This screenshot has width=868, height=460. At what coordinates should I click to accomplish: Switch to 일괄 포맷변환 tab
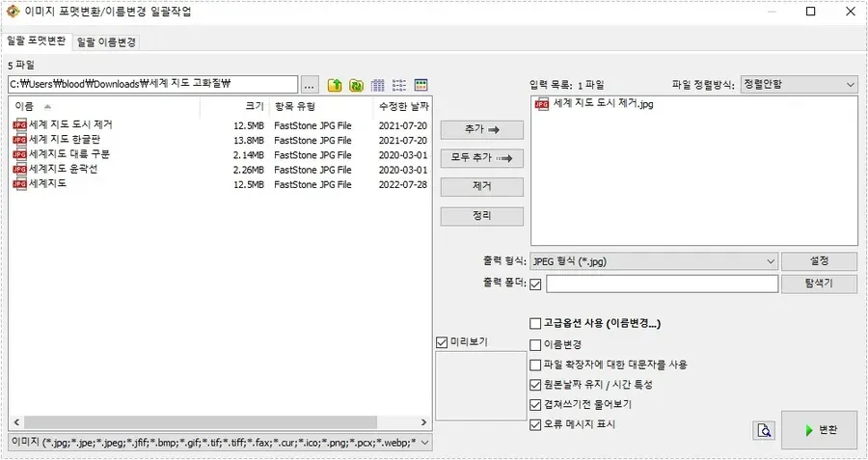click(37, 41)
